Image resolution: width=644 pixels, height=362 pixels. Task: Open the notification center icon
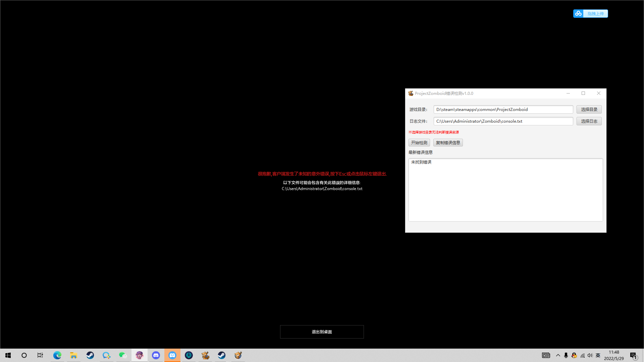click(x=633, y=355)
